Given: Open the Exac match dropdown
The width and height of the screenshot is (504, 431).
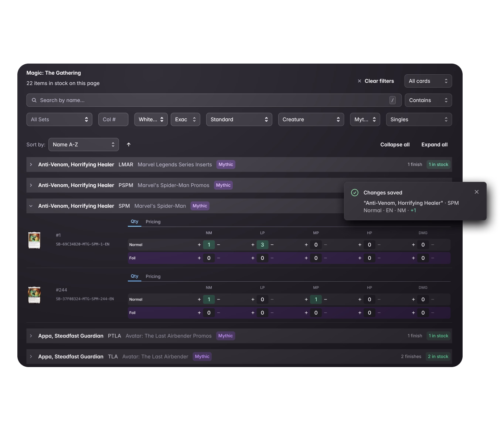Looking at the screenshot, I should point(185,119).
